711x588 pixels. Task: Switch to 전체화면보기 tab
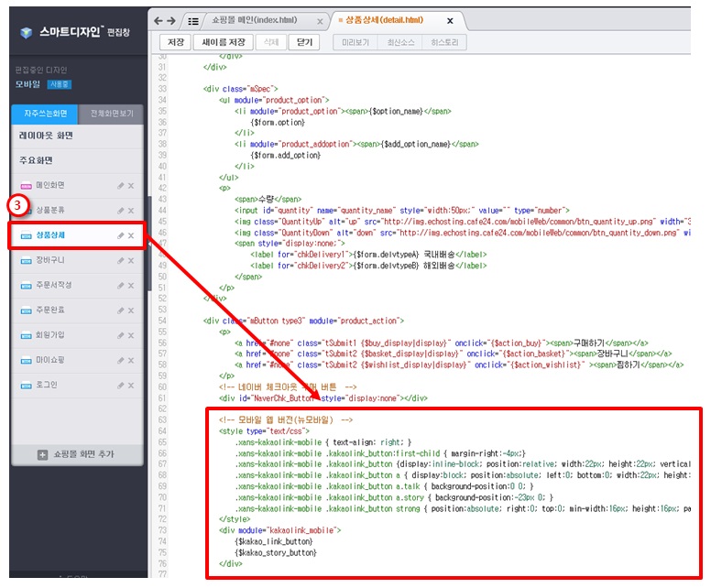(x=112, y=114)
